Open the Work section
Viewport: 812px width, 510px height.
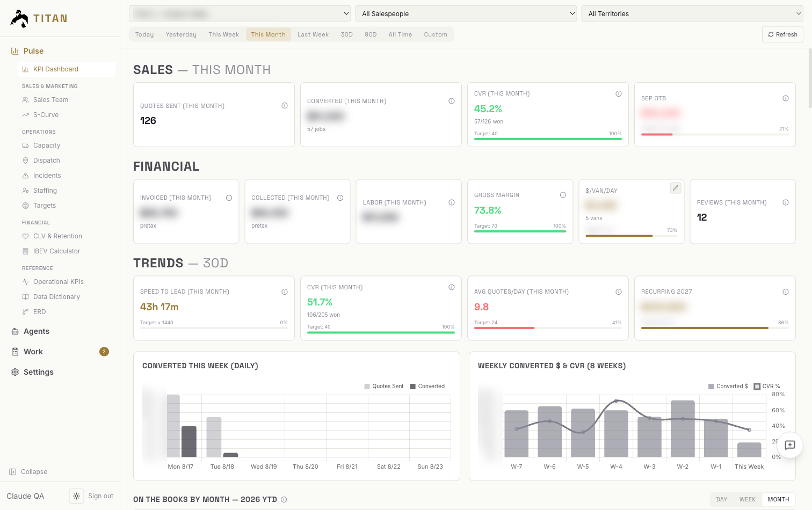pos(60,352)
